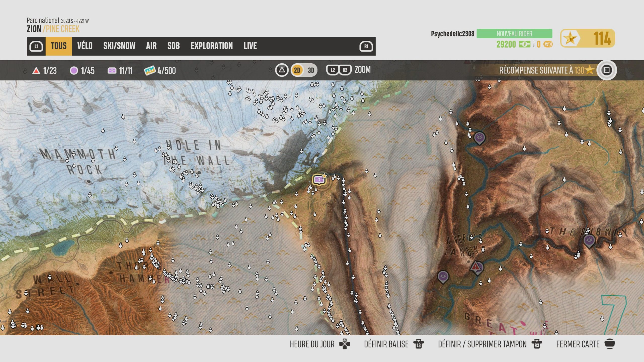The width and height of the screenshot is (644, 362).
Task: Click the WALL STREET map label
Action: (45, 287)
